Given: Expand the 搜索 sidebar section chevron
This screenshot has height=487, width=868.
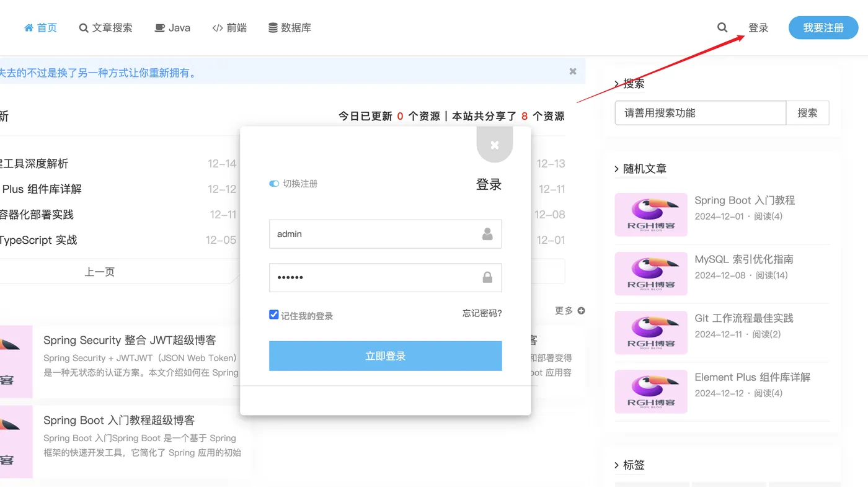Looking at the screenshot, I should tap(617, 84).
